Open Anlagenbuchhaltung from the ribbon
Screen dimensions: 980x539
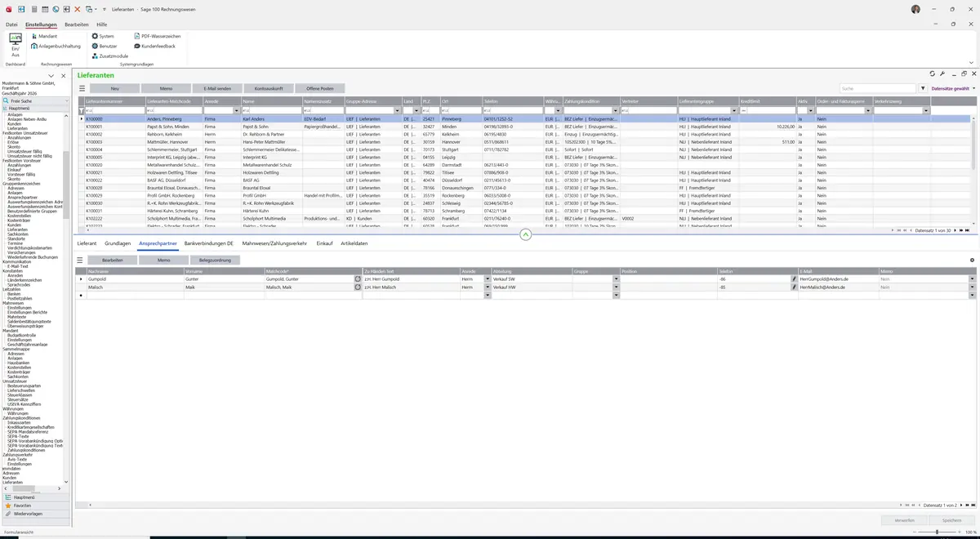click(x=56, y=46)
